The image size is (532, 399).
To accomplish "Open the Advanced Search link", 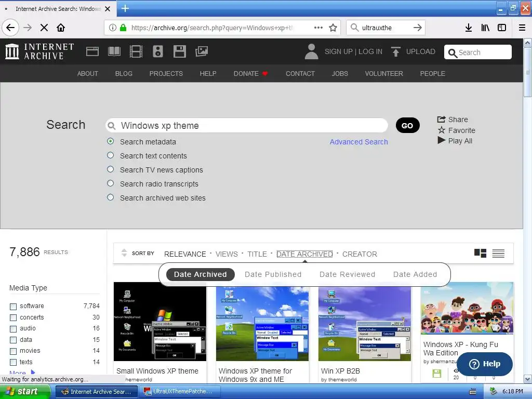I will 358,142.
